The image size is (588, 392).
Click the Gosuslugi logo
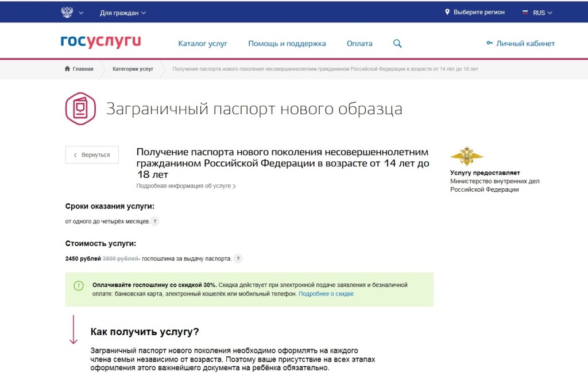click(x=101, y=41)
